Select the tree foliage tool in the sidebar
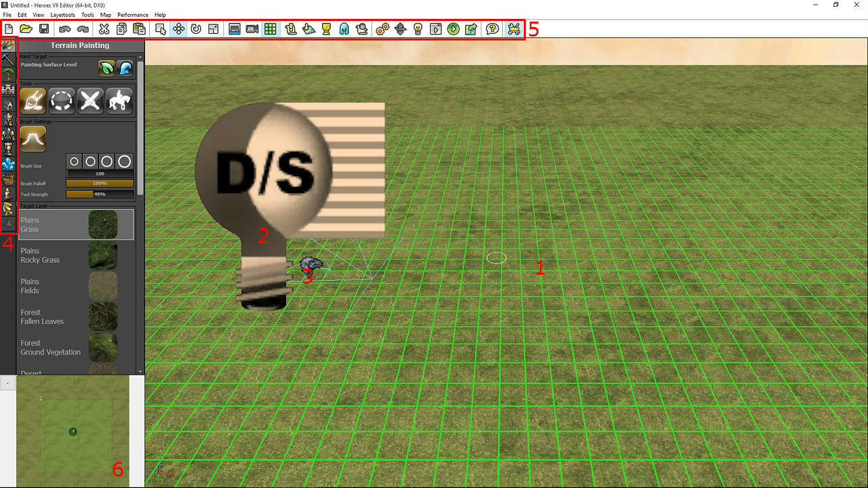This screenshot has width=868, height=488. point(8,74)
